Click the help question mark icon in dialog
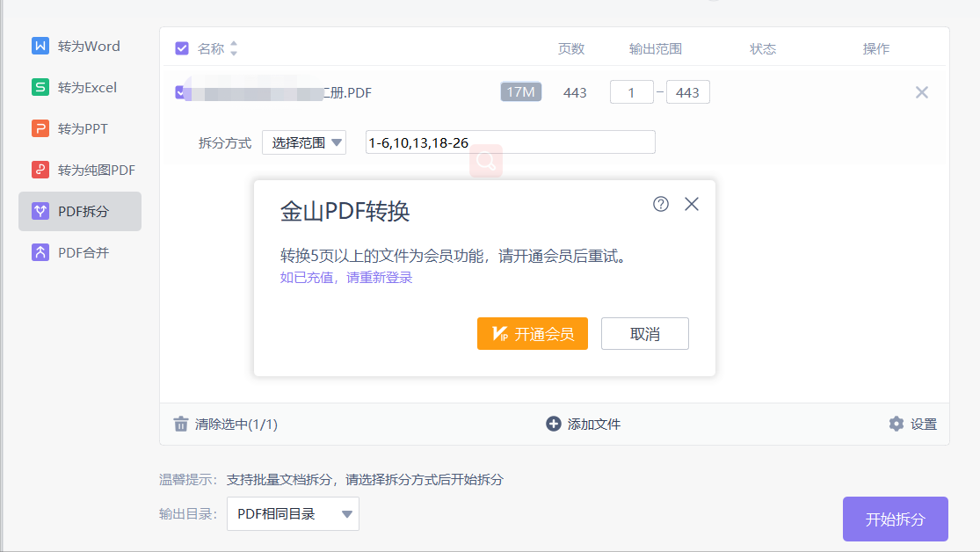980x552 pixels. (x=661, y=204)
